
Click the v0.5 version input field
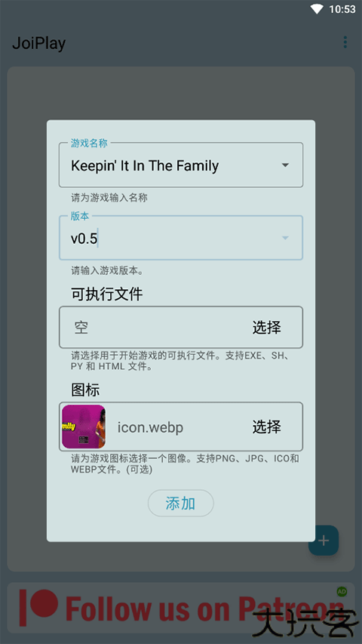click(x=181, y=238)
